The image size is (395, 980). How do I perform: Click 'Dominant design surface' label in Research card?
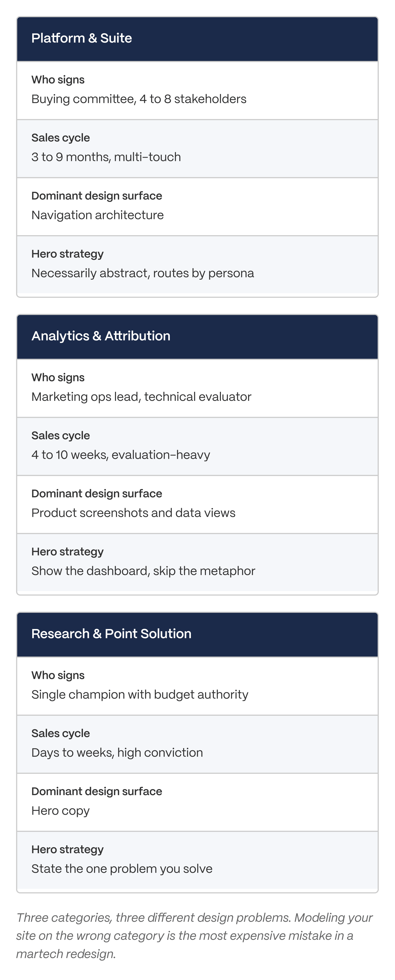point(97,791)
